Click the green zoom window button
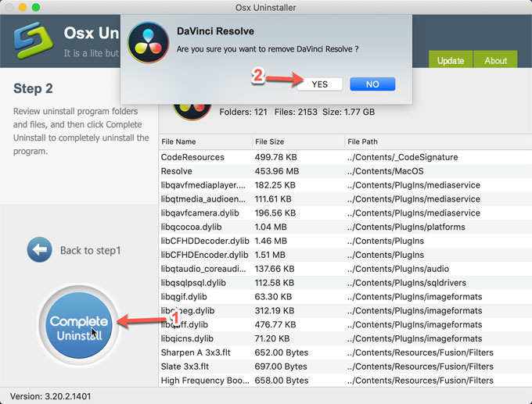532x404 pixels. (36, 7)
